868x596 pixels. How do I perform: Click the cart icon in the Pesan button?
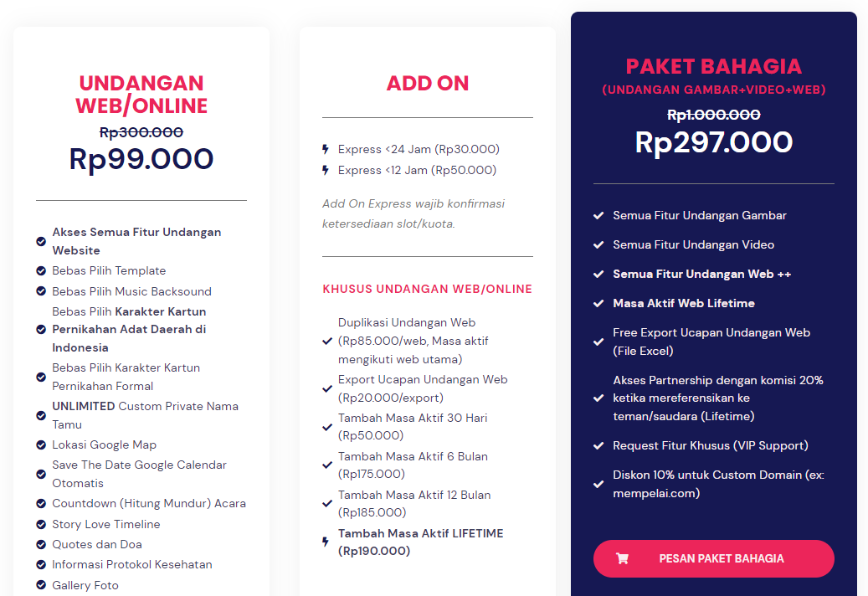tap(622, 558)
